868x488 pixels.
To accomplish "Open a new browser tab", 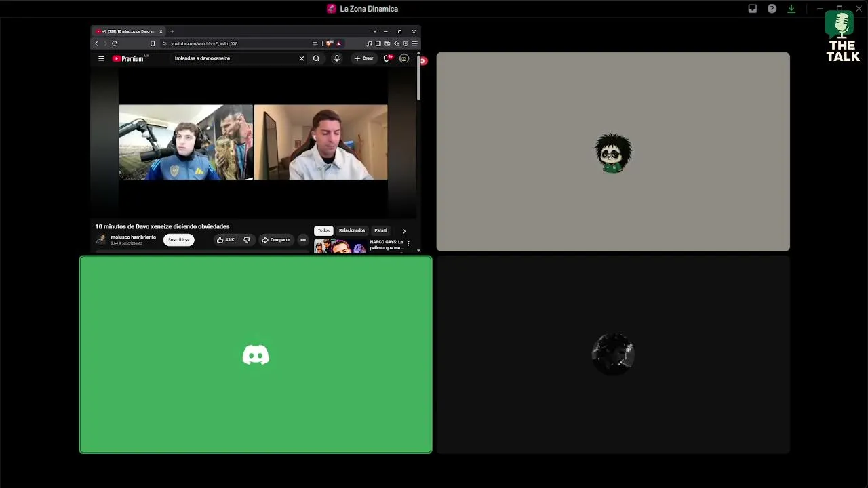I will pos(172,31).
